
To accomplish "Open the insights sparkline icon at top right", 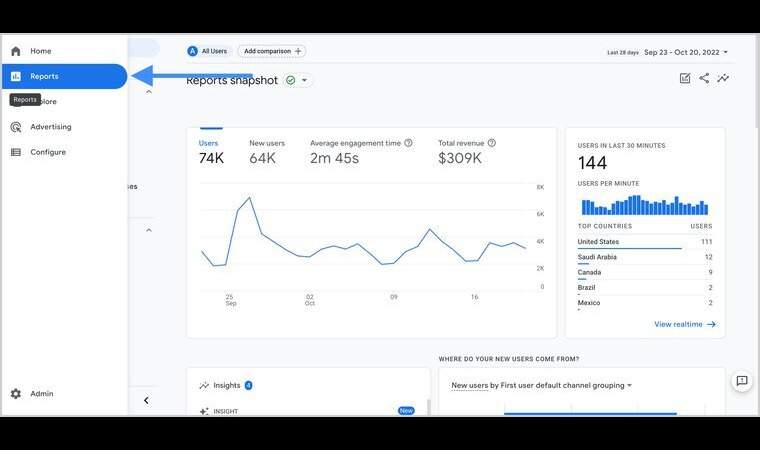I will click(x=723, y=78).
